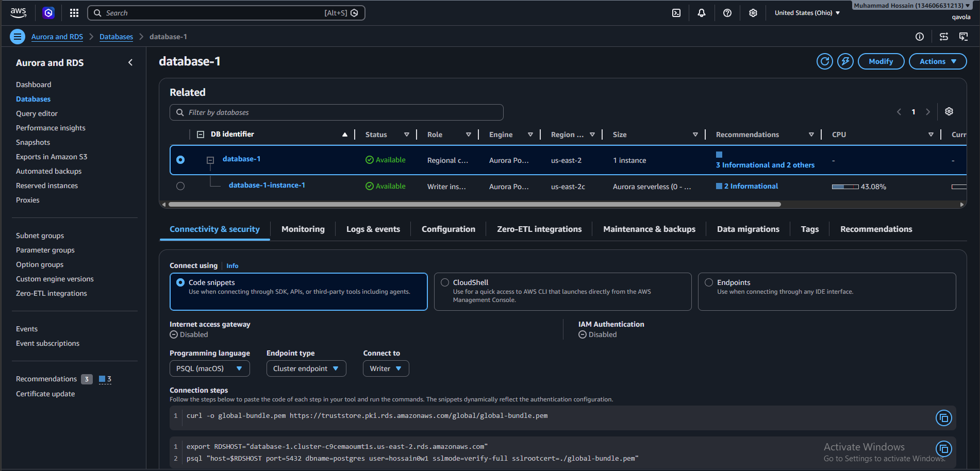
Task: Switch to the Logs & events tab
Action: click(373, 229)
